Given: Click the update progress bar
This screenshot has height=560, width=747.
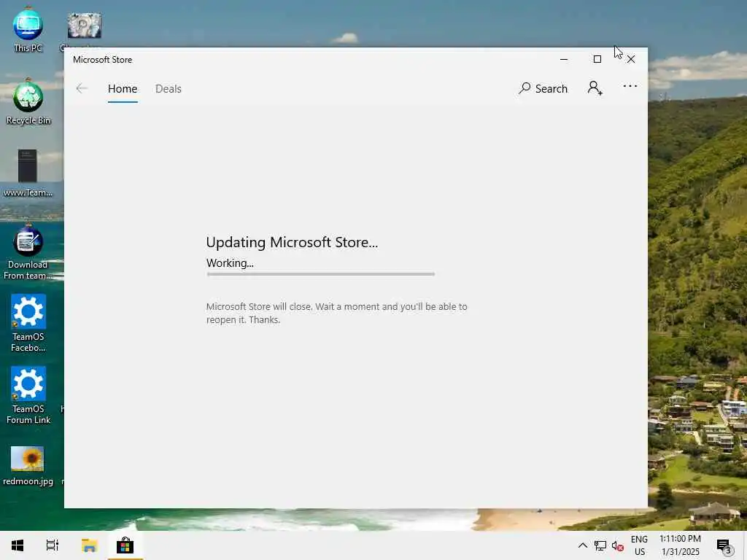Looking at the screenshot, I should coord(321,274).
